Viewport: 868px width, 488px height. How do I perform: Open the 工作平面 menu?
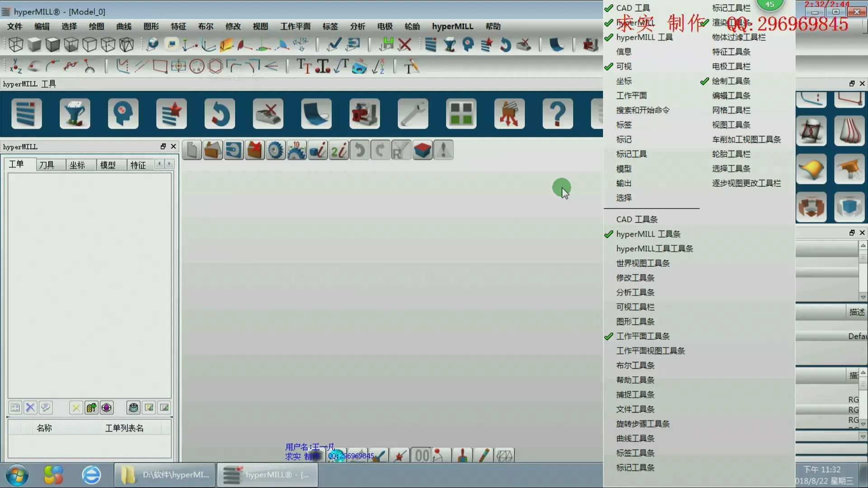point(295,26)
